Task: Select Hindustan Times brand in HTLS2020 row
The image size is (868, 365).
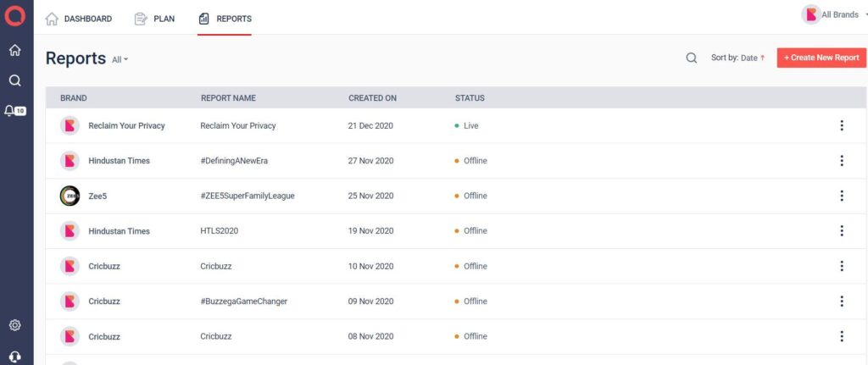Action: [119, 230]
